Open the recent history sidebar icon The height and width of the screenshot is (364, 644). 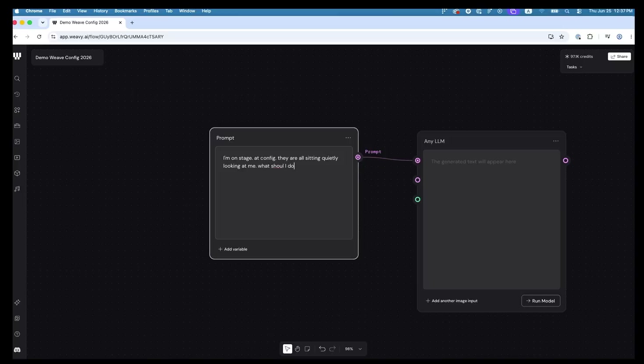(17, 94)
